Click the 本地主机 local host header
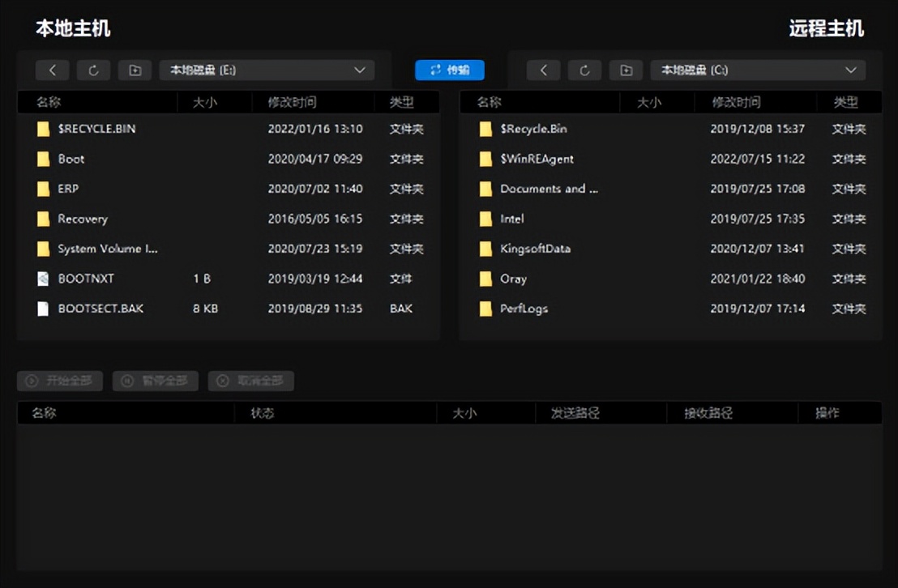898x588 pixels. 71,28
